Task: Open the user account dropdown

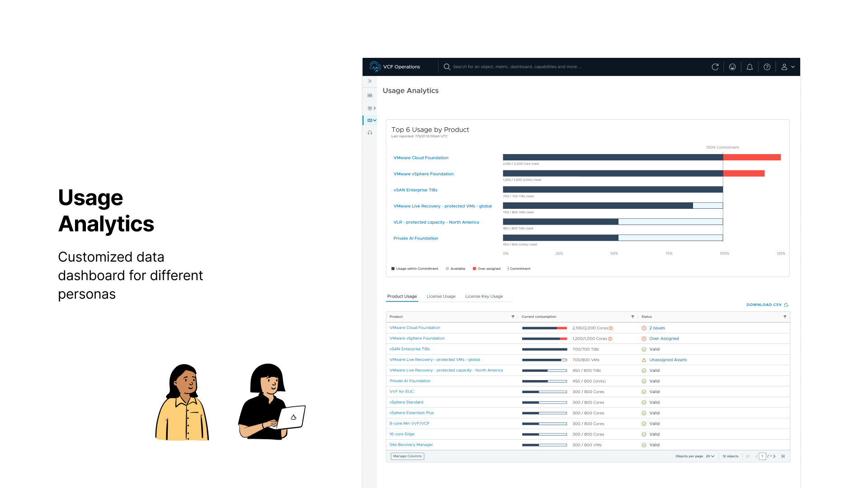Action: [x=788, y=67]
